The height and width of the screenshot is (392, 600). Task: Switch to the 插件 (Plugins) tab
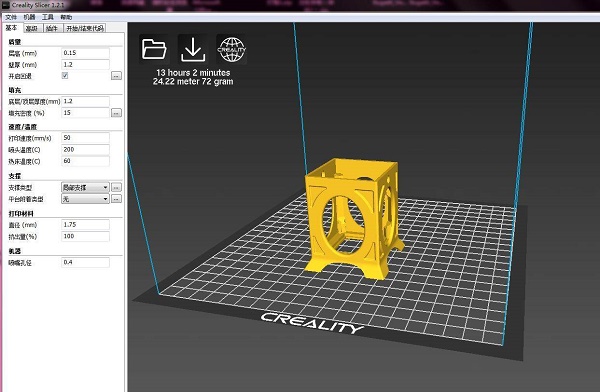click(x=52, y=28)
